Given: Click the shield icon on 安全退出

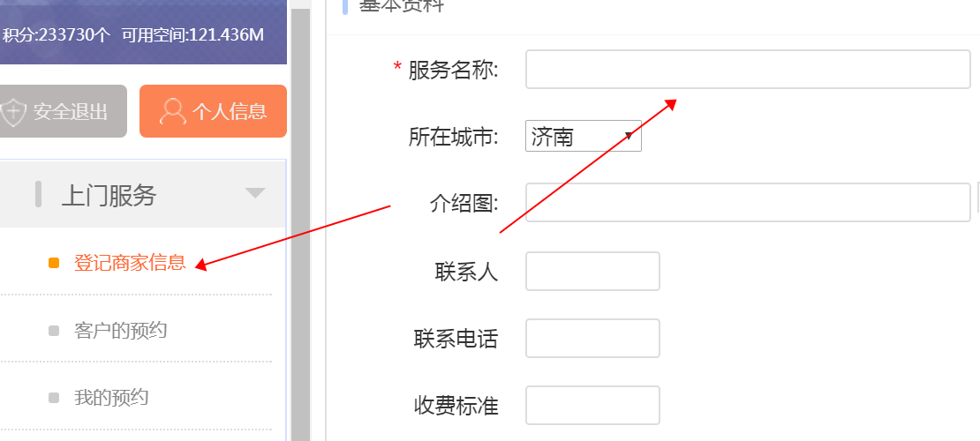Looking at the screenshot, I should tap(12, 112).
